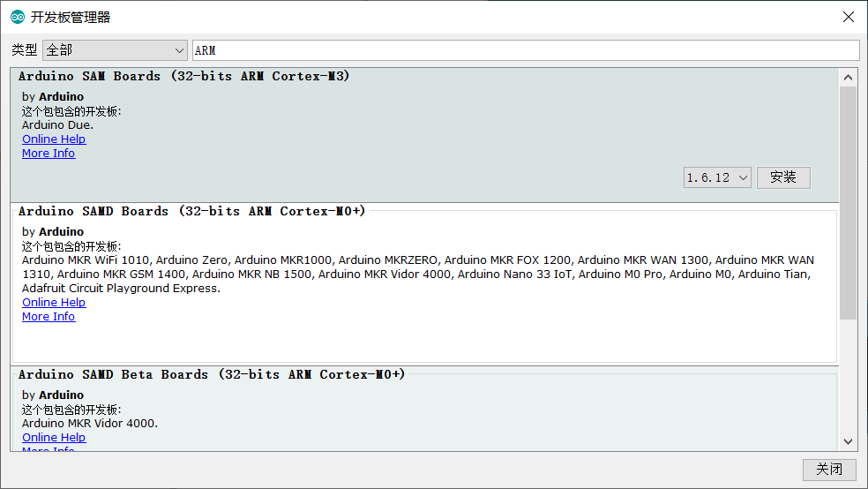Open Online Help for Arduino SAM Boards

pos(54,139)
